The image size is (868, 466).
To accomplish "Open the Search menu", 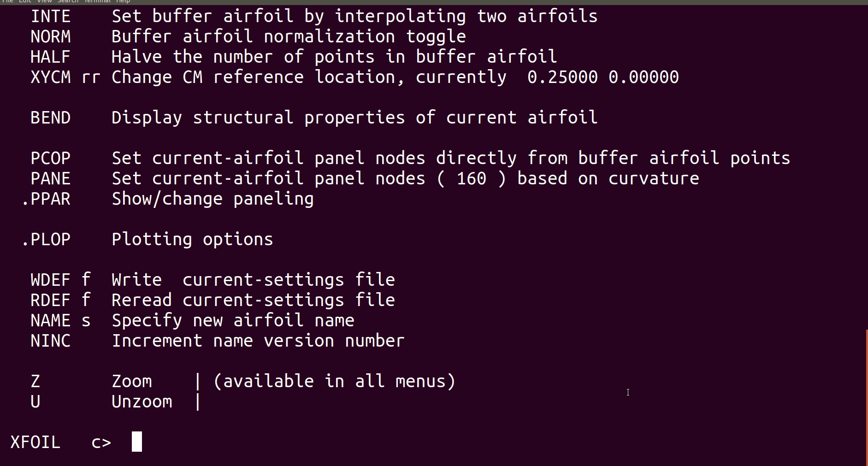I will 68,1.
